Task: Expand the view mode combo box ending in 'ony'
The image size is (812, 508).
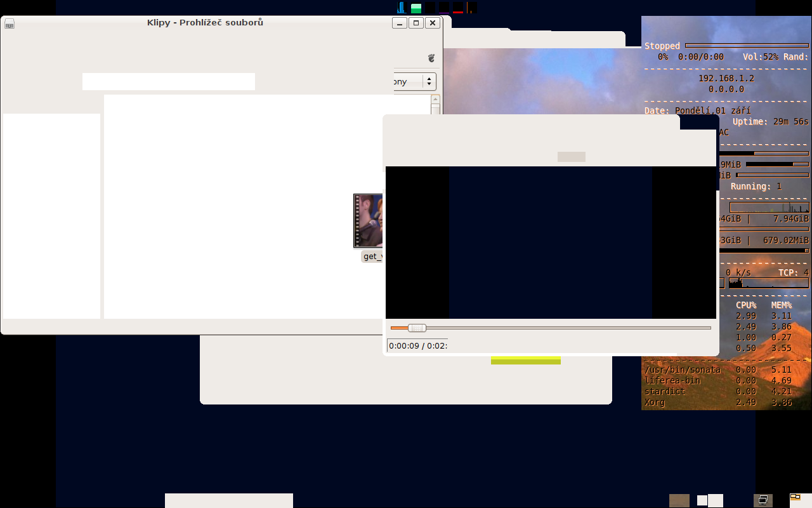Action: coord(414,82)
